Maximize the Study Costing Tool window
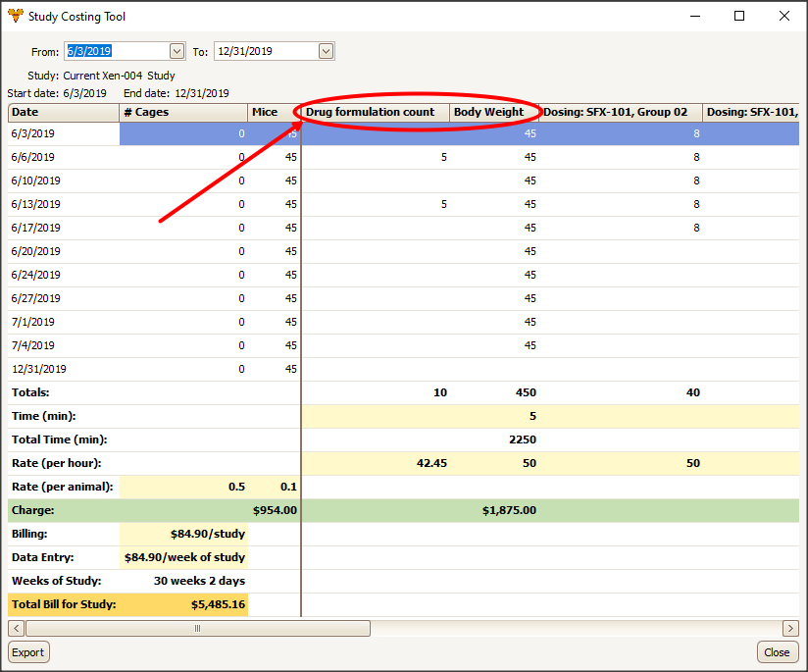The width and height of the screenshot is (808, 672). click(739, 16)
